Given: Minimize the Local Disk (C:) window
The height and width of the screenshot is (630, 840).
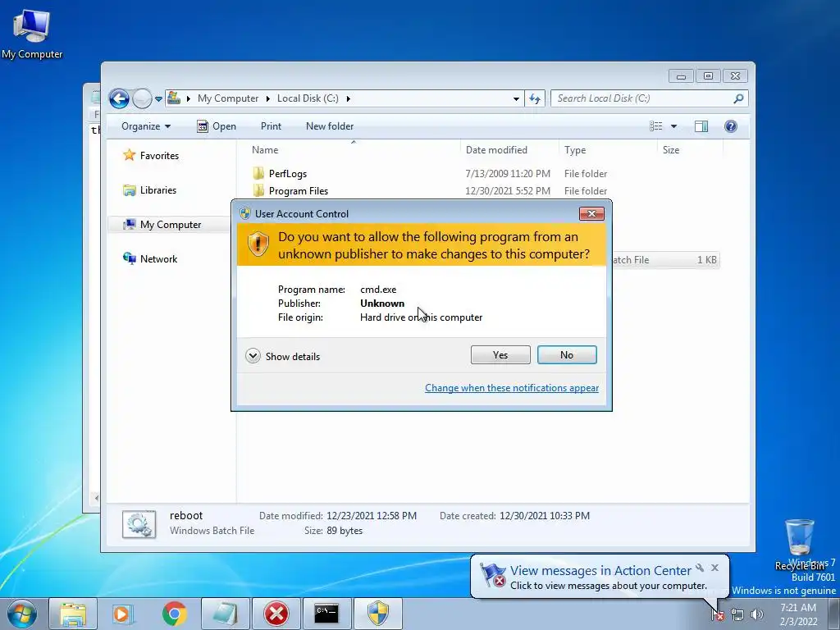Looking at the screenshot, I should [x=681, y=76].
